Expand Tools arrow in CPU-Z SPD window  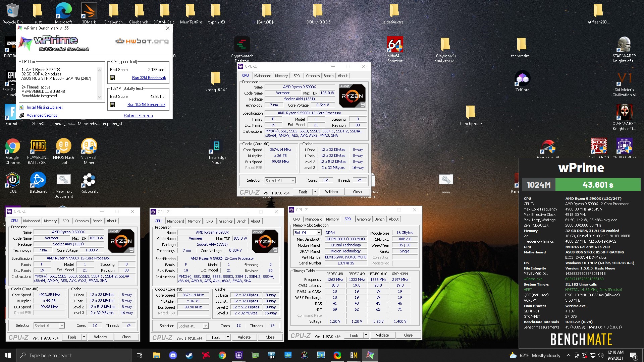click(366, 335)
